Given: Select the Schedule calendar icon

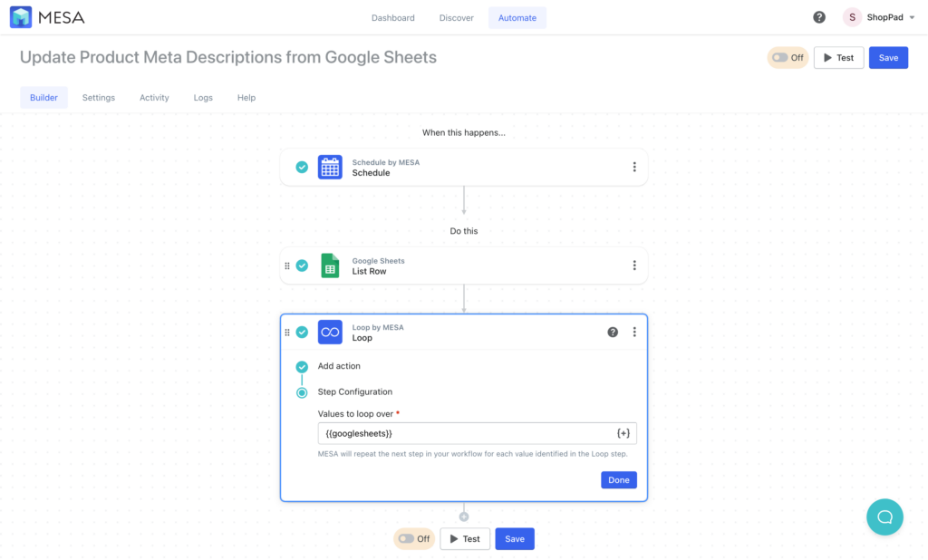Looking at the screenshot, I should [x=330, y=167].
